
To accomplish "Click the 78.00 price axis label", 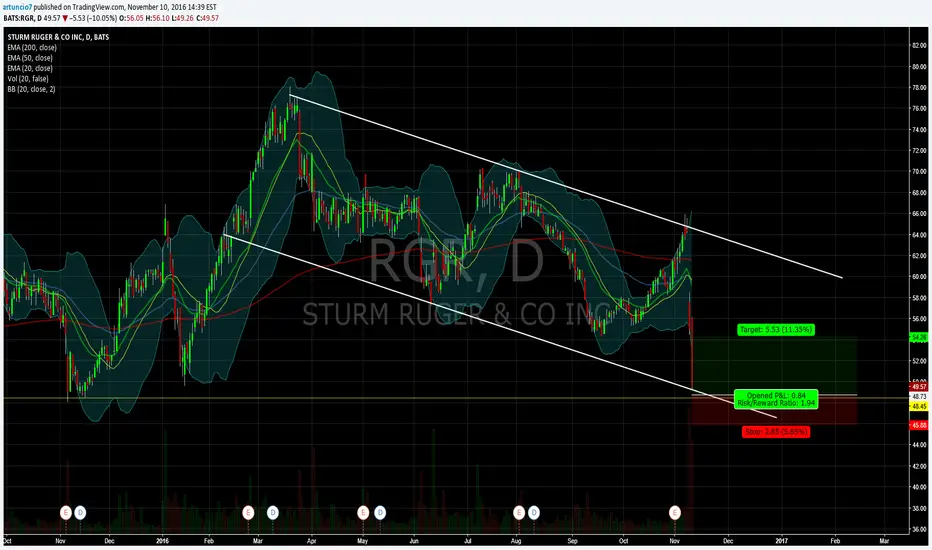I will 919,87.
